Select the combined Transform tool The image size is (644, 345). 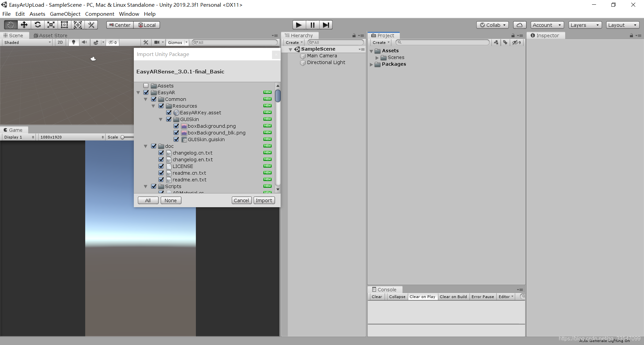78,25
